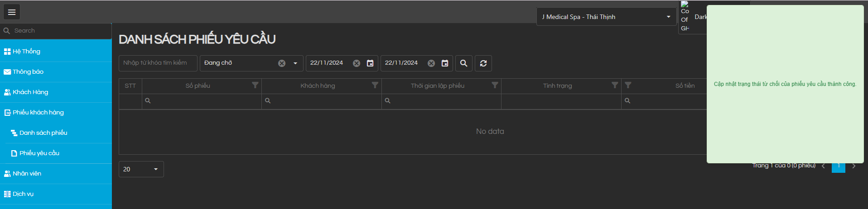The width and height of the screenshot is (868, 209).
Task: Click the Dịch vụ icon
Action: point(7,194)
